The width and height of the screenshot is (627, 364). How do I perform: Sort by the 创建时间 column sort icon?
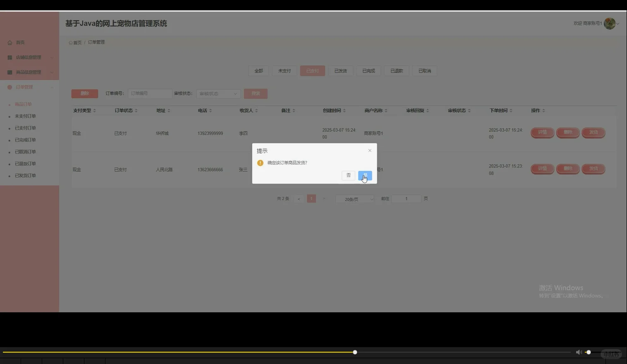coord(345,110)
